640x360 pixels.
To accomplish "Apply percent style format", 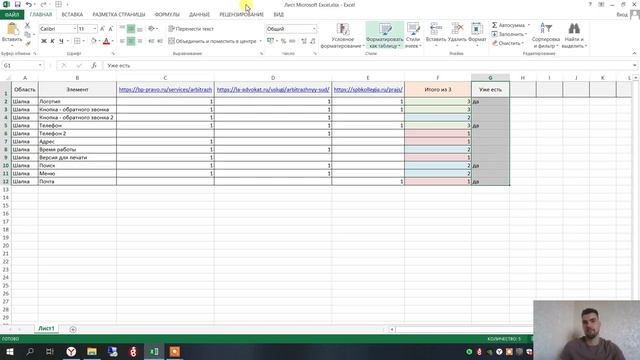I will (283, 41).
